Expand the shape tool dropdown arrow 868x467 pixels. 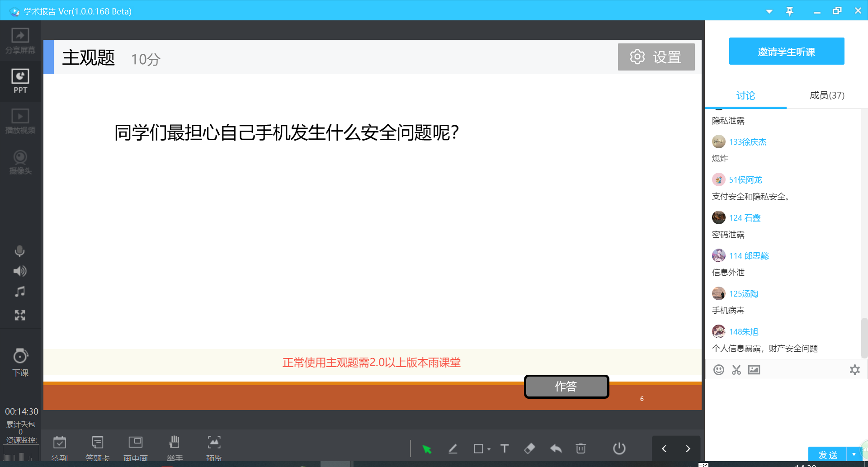(489, 449)
